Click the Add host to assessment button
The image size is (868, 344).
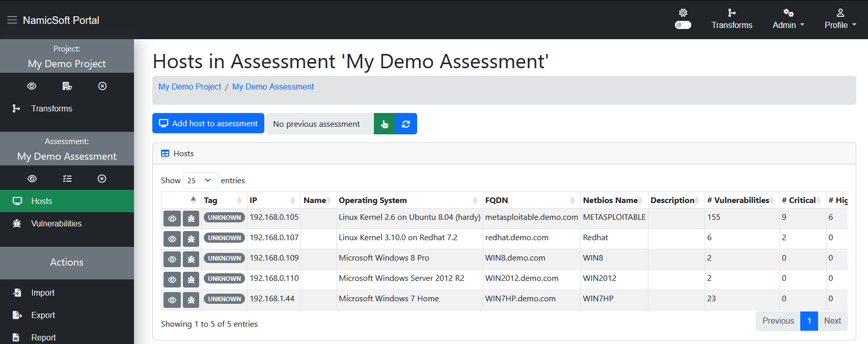[x=208, y=123]
